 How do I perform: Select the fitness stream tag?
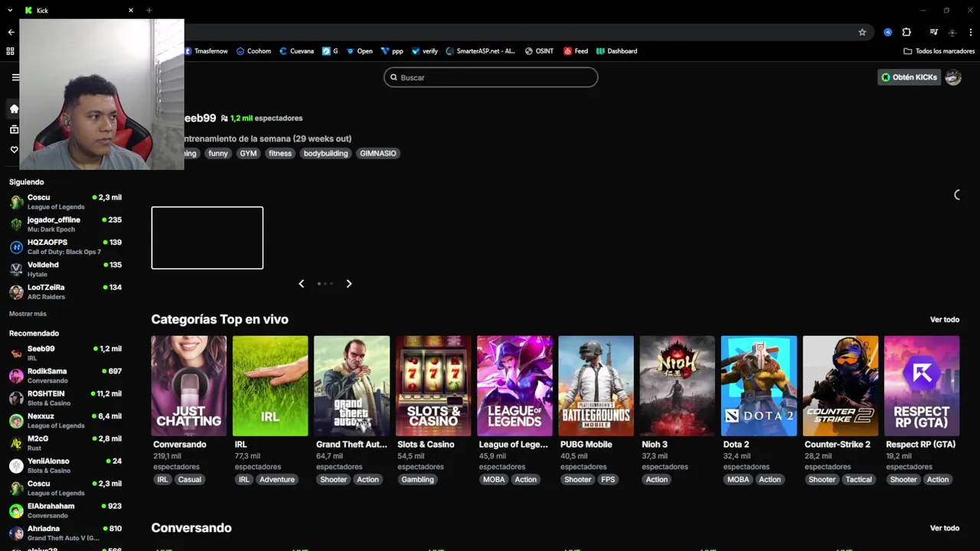click(x=280, y=153)
